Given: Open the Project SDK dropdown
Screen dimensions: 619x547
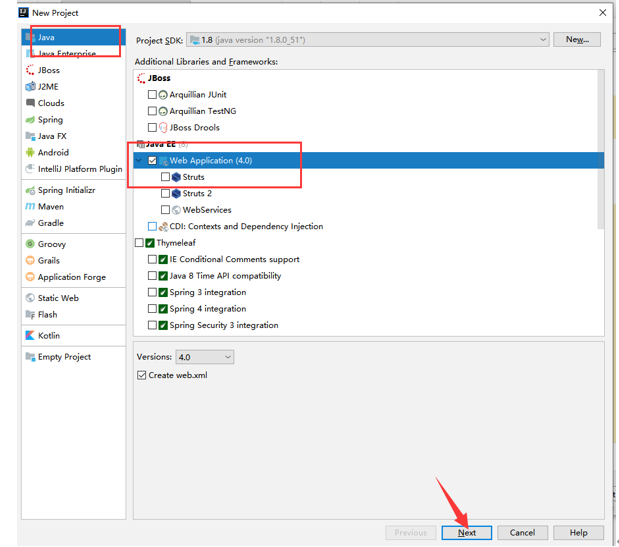Looking at the screenshot, I should [368, 40].
